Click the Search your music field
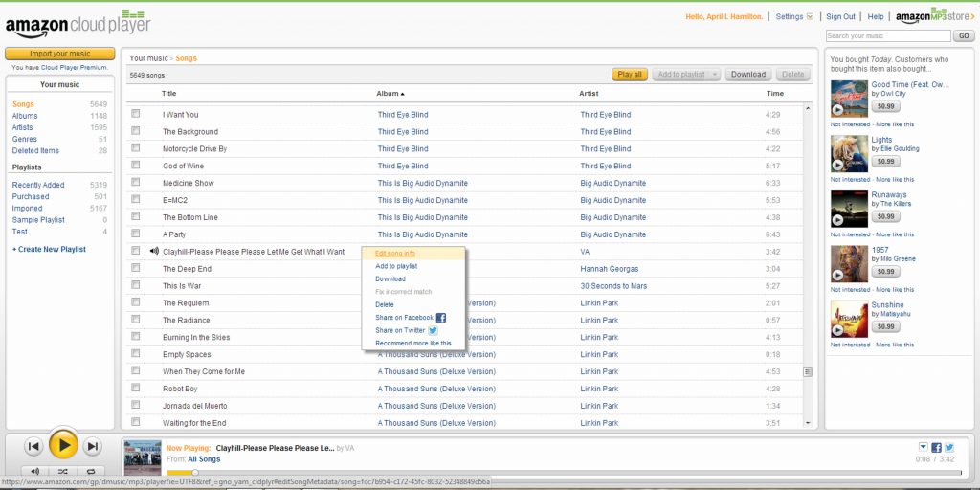980x490 pixels. [888, 36]
